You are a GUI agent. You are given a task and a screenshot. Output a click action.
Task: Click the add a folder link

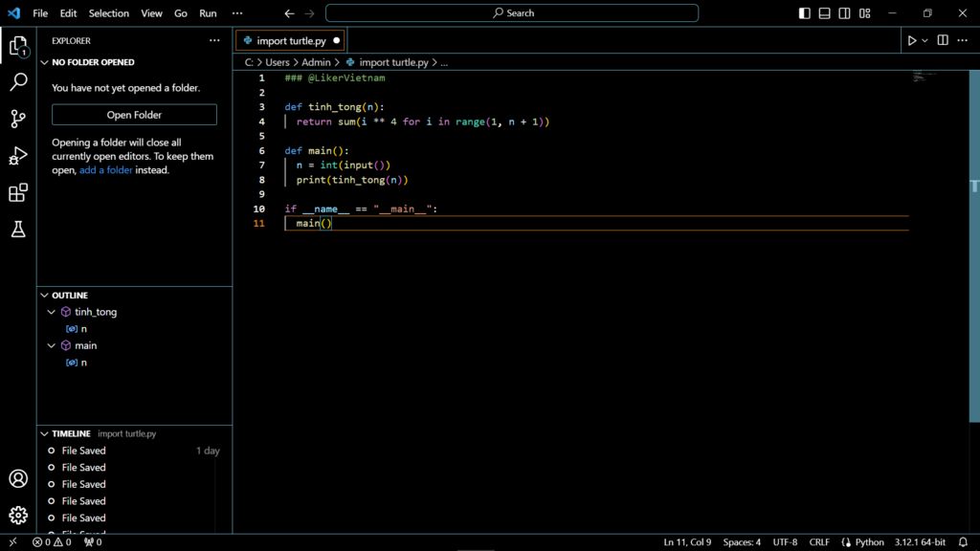[105, 170]
